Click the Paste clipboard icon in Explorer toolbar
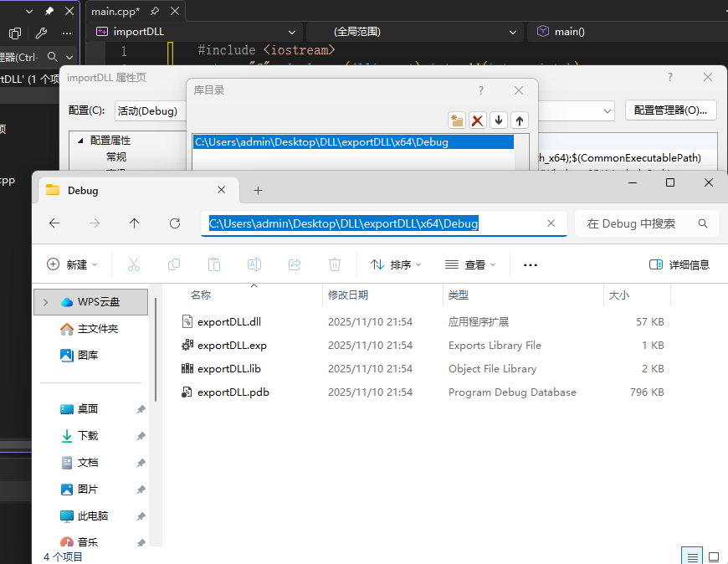The width and height of the screenshot is (728, 564). [x=214, y=264]
